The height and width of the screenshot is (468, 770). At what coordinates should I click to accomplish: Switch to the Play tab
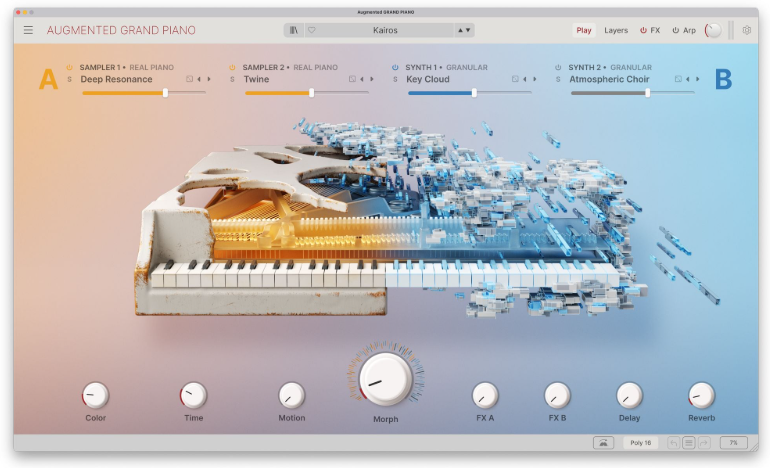coord(584,30)
